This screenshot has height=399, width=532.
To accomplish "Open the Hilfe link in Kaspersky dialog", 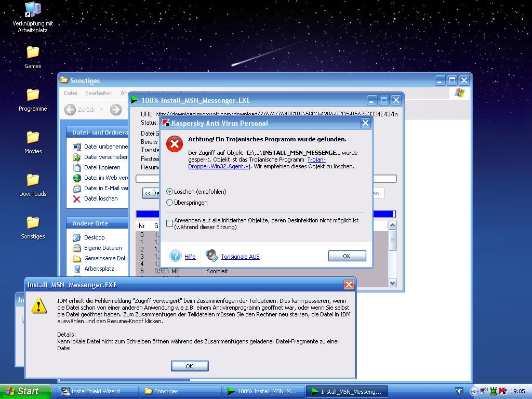I will pyautogui.click(x=190, y=257).
